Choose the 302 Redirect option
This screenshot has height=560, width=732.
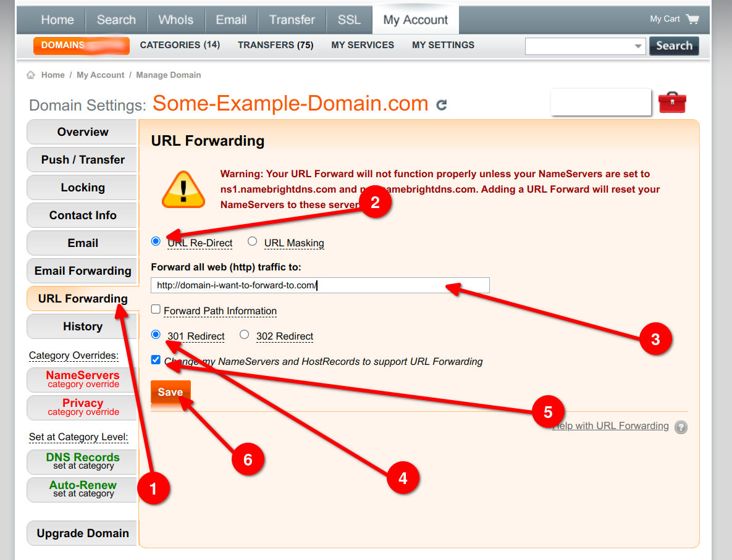click(245, 335)
